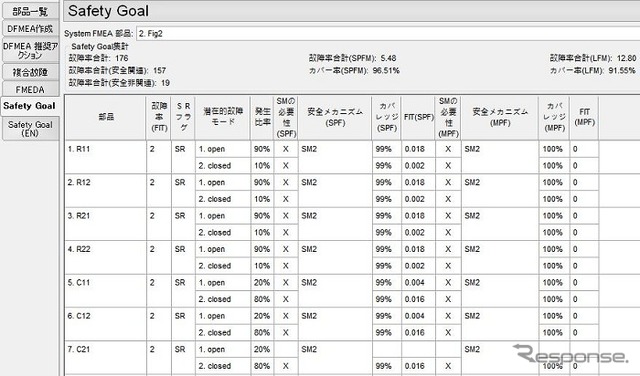
Task: Select the part row 7. C21
Action: coord(105,358)
